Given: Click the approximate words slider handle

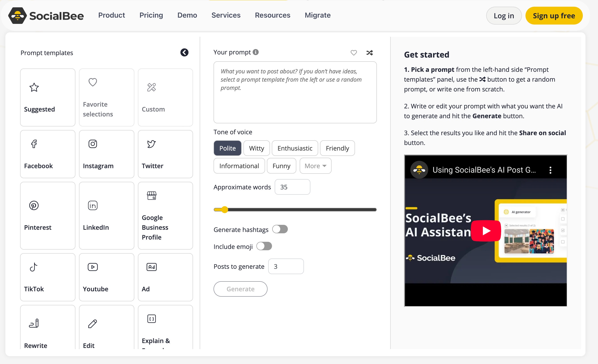Looking at the screenshot, I should tap(225, 209).
